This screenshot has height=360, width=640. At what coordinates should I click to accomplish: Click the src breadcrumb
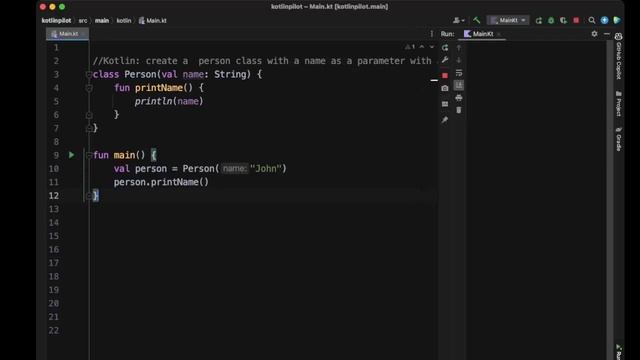[83, 20]
